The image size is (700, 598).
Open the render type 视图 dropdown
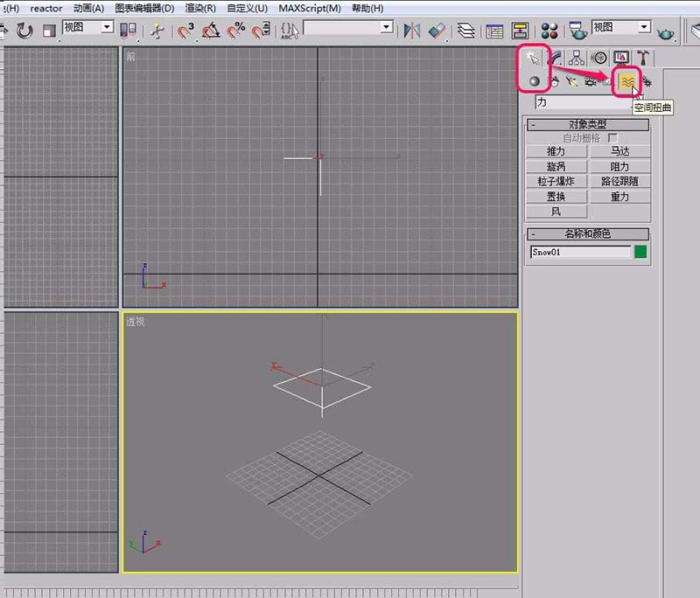click(621, 27)
